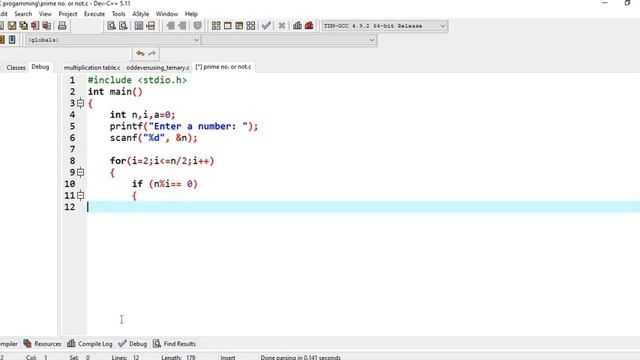Click the Compile icon
This screenshot has height=360, width=640.
point(216,26)
